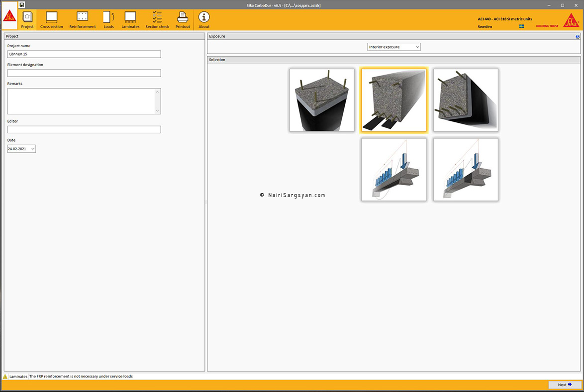
Task: Click the save disk icon in title bar
Action: tap(21, 5)
